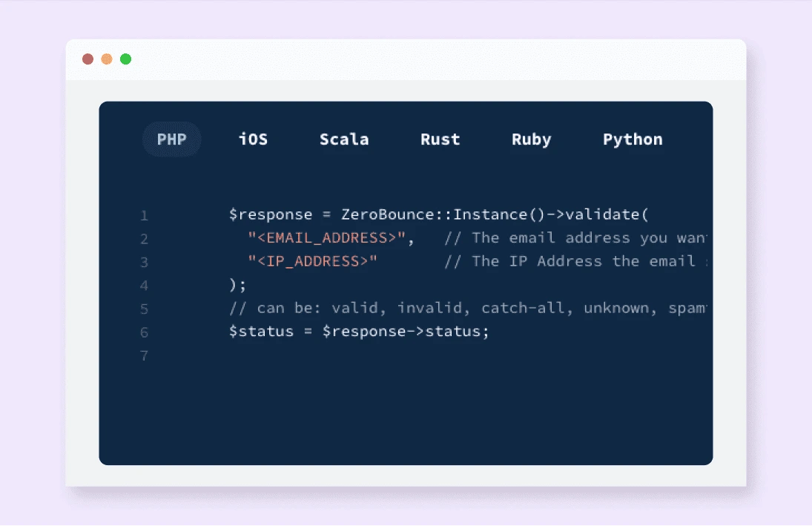The height and width of the screenshot is (526, 812).
Task: Select the active PHP tab
Action: (x=171, y=139)
